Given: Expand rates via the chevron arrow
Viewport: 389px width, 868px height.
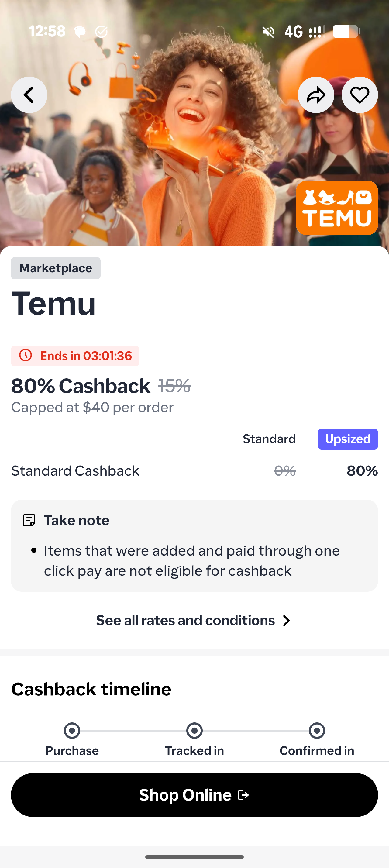Looking at the screenshot, I should (287, 620).
